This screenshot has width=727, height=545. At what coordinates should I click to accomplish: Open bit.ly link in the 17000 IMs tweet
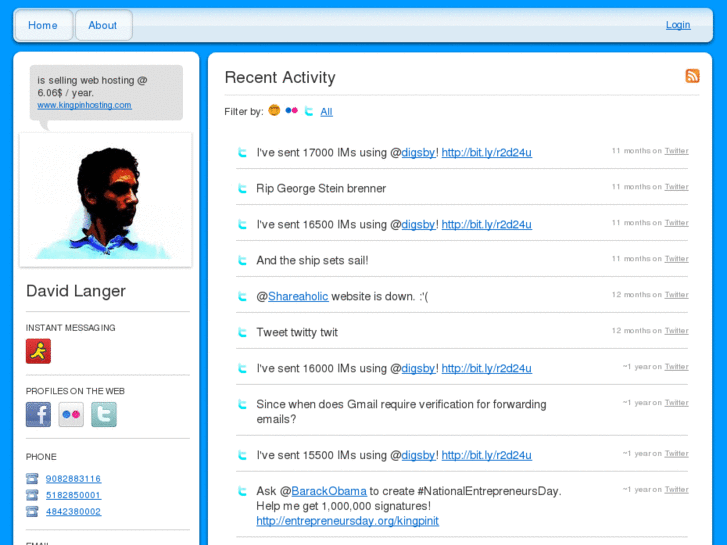point(486,153)
